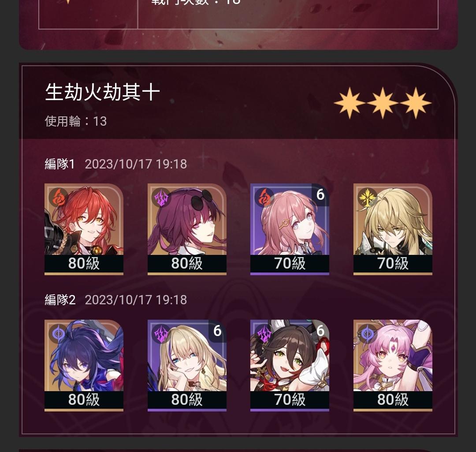The width and height of the screenshot is (476, 452).
Task: Click the third gold star rating
Action: [x=415, y=103]
